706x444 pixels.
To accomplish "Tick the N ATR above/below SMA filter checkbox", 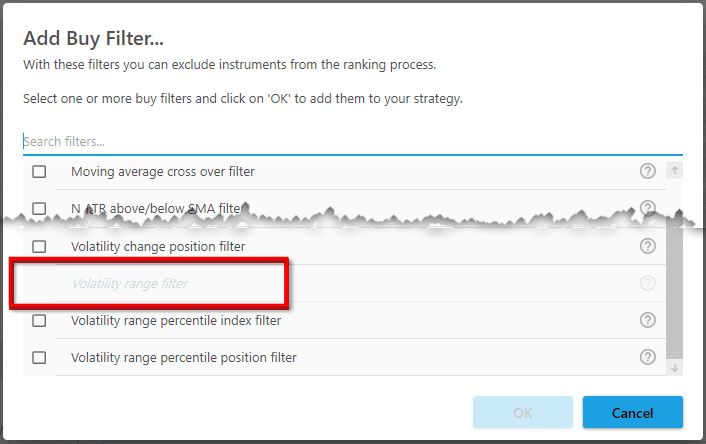I will click(x=39, y=208).
